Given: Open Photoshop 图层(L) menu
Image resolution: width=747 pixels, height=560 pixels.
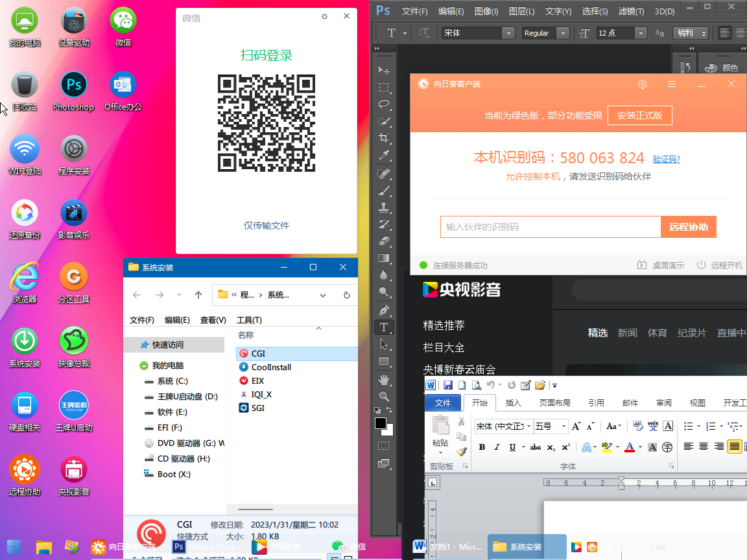Looking at the screenshot, I should tap(521, 11).
